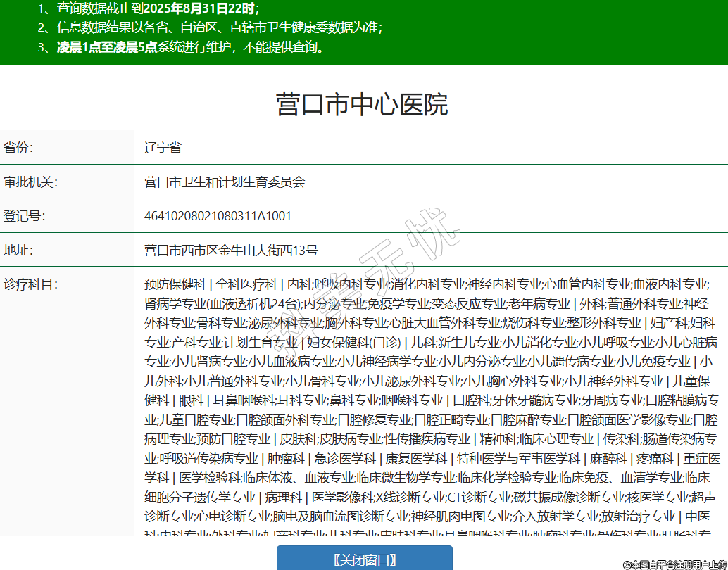The height and width of the screenshot is (570, 728).
Task: Click the data cutoff date 2025年8月31日22时
Action: coord(200,9)
